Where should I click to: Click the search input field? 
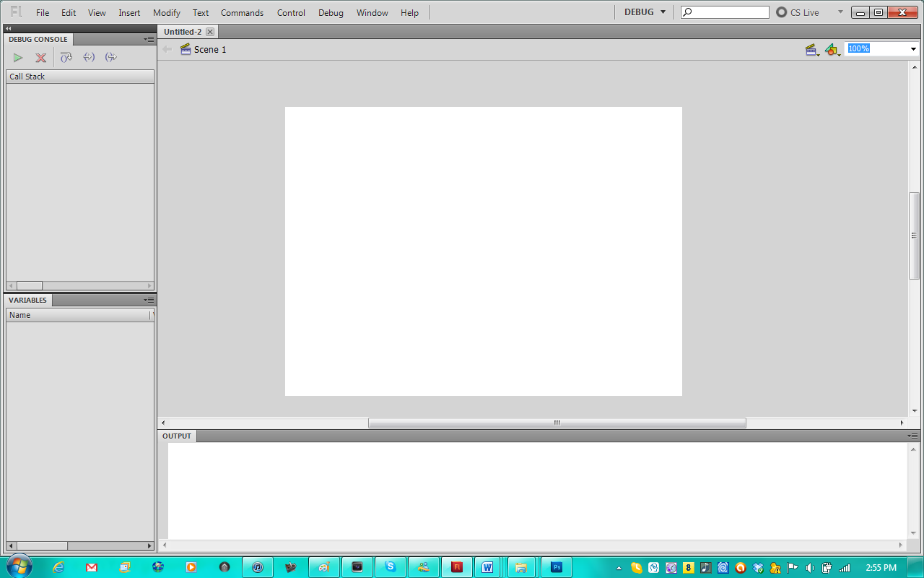point(725,12)
